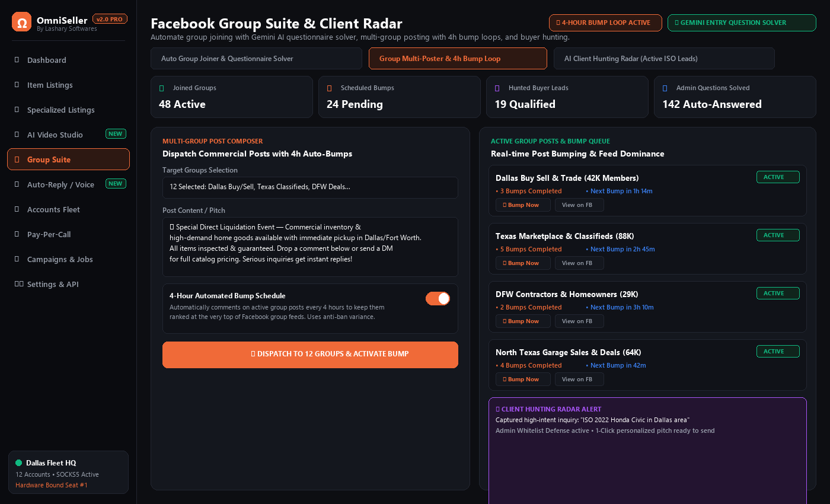Viewport: 830px width, 504px height.
Task: Open Auto-Reply / Voice section
Action: click(68, 184)
